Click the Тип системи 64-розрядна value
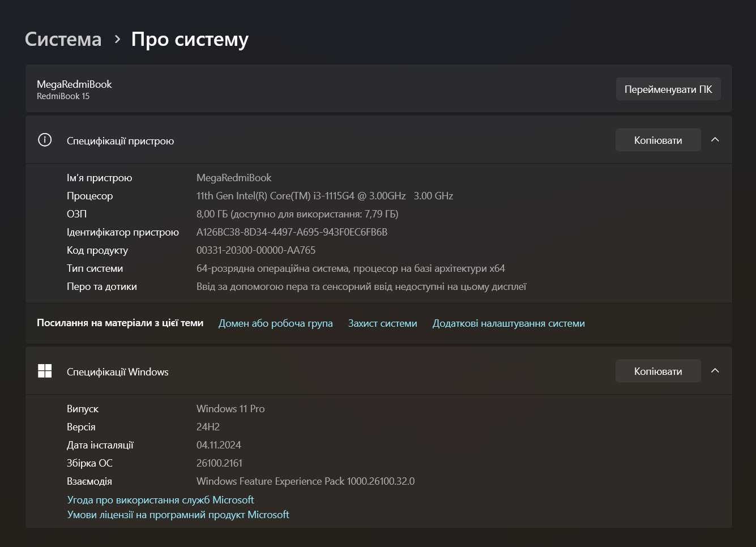The width and height of the screenshot is (756, 547). tap(351, 268)
